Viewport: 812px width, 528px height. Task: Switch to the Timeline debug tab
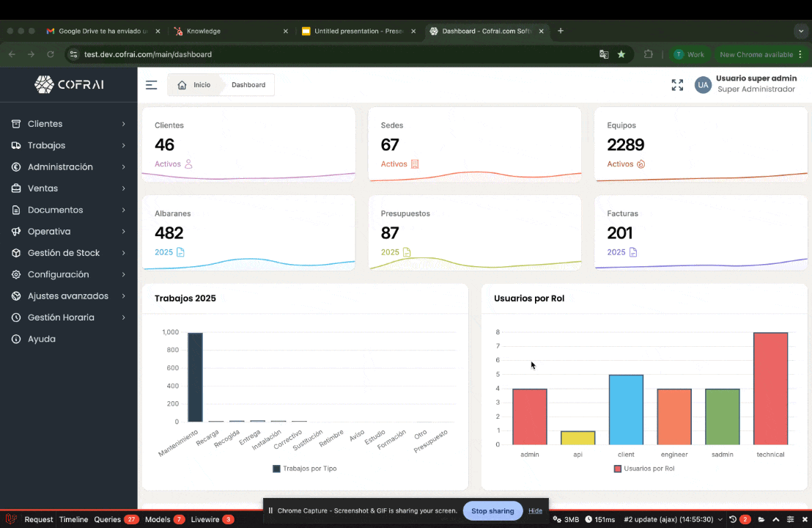pos(73,519)
